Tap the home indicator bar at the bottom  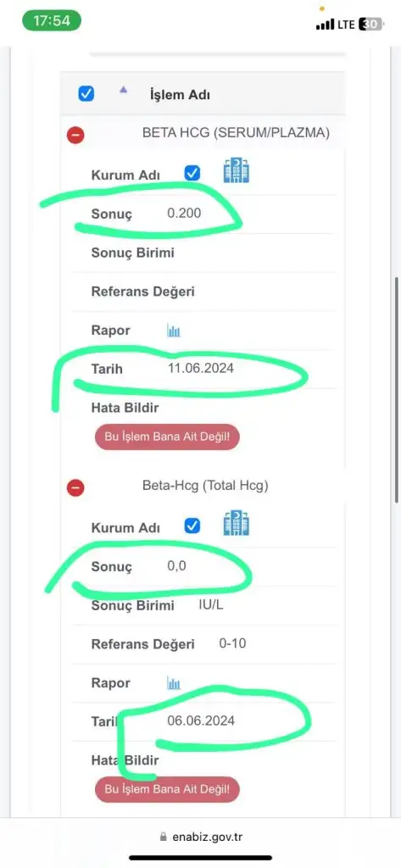pyautogui.click(x=200, y=858)
